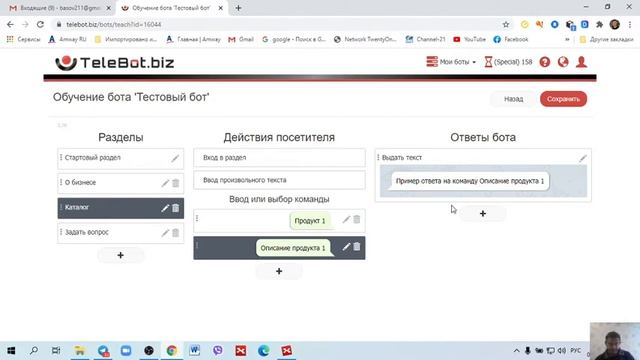Viewport: 640px width, 360px height.
Task: Edit the 'Стартовый раздел' section with pencil icon
Action: (x=175, y=158)
